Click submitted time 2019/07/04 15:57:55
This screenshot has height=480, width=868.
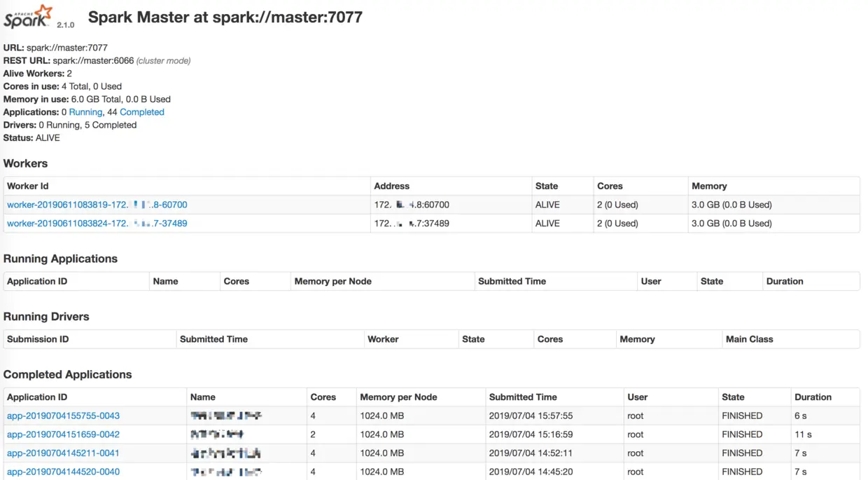pos(531,416)
